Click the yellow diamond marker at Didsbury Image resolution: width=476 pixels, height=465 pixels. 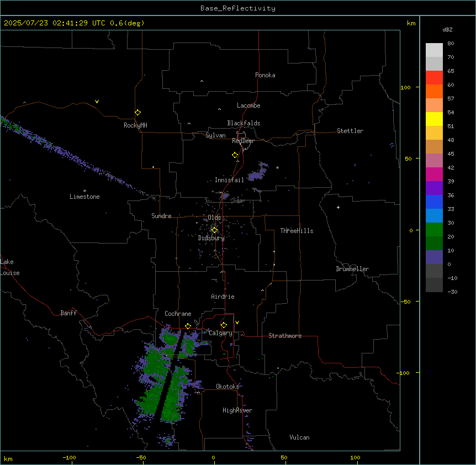point(214,230)
